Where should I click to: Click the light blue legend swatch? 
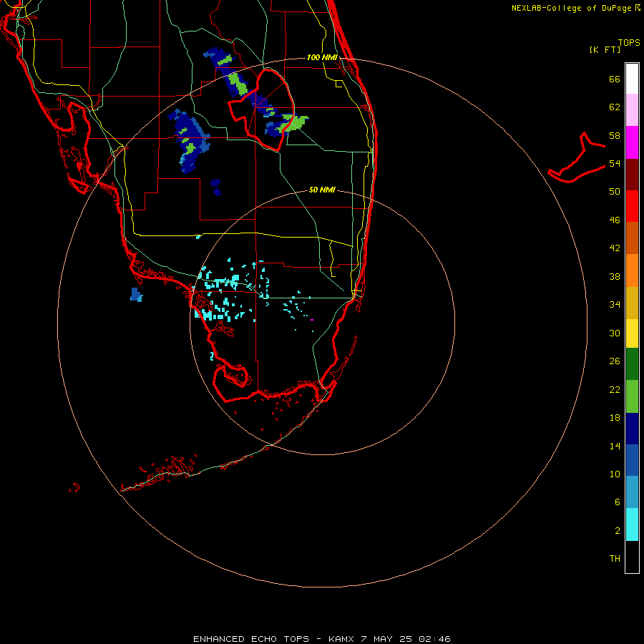click(x=632, y=492)
